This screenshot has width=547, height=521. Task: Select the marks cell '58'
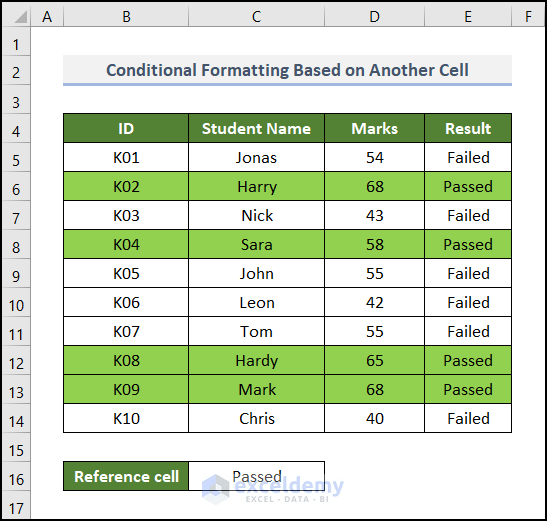pyautogui.click(x=374, y=244)
